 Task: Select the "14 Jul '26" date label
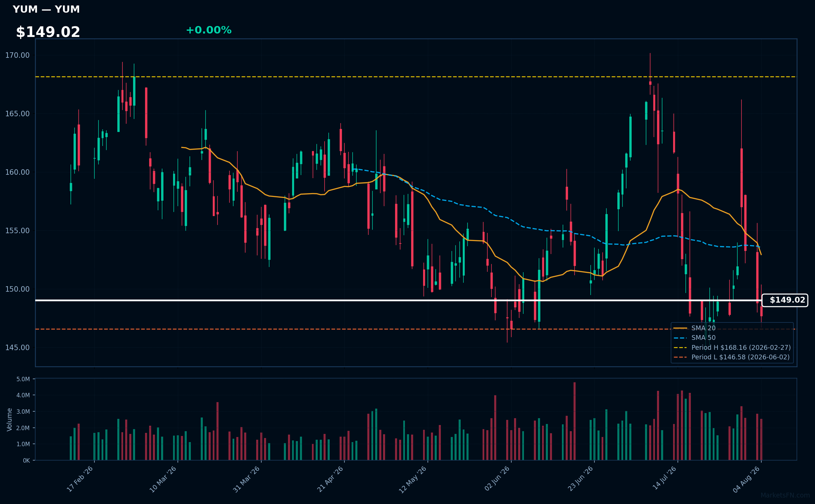tap(664, 478)
